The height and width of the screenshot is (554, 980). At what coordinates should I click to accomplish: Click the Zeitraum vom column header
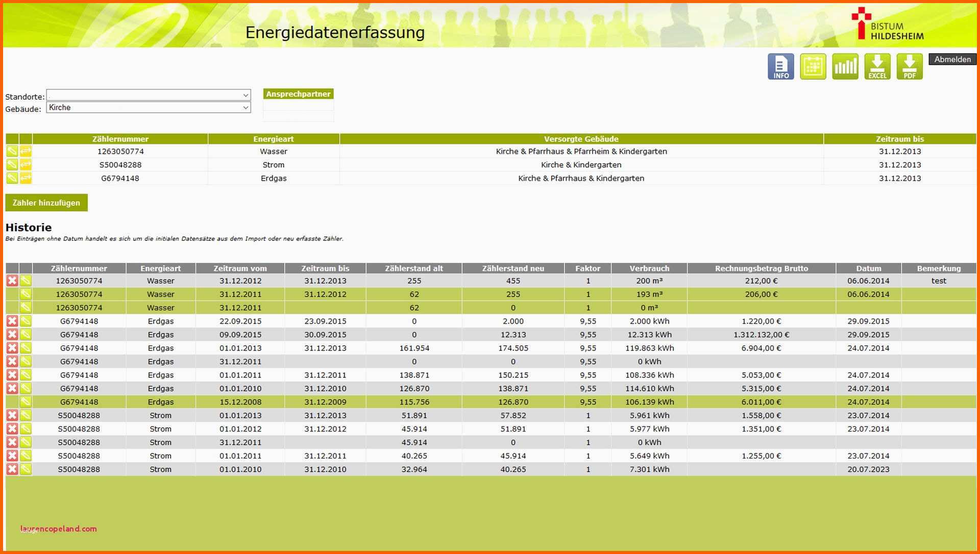(x=240, y=268)
